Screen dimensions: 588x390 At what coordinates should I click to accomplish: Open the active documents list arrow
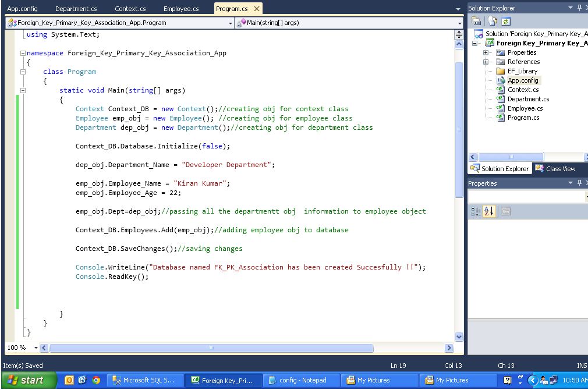point(458,9)
